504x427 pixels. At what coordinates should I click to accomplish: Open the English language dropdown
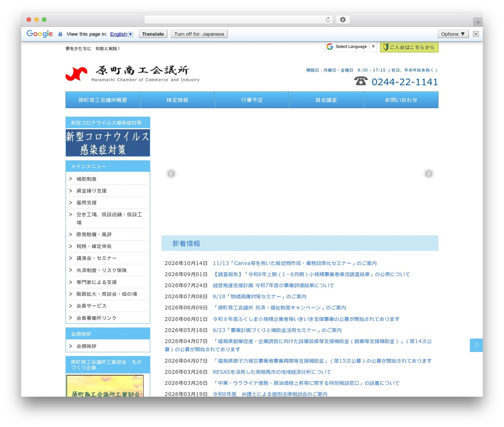[121, 34]
